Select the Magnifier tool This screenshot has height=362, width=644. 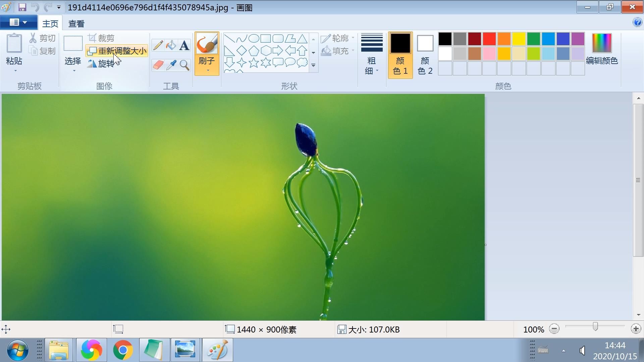(184, 65)
